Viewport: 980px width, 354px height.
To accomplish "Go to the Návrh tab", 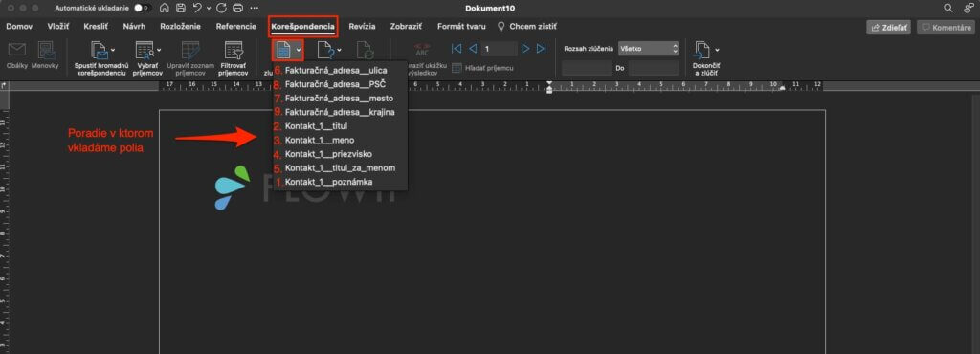I will (134, 26).
